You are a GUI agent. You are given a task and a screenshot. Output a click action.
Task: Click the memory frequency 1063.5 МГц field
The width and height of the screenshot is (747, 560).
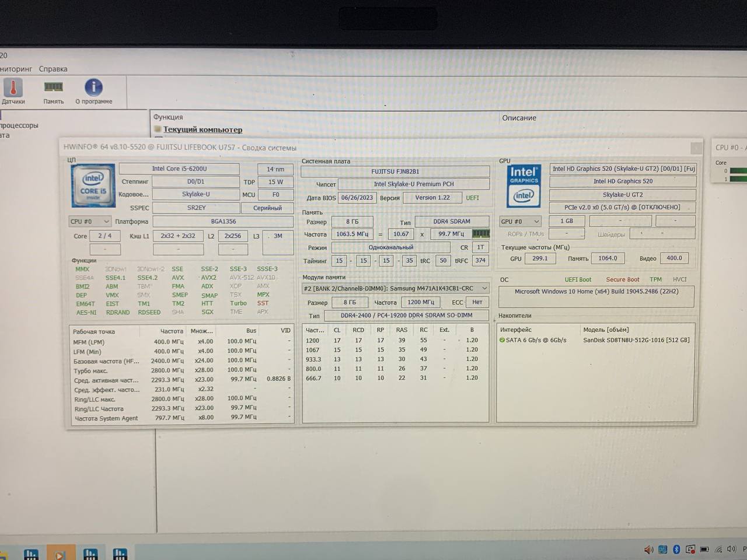[352, 234]
